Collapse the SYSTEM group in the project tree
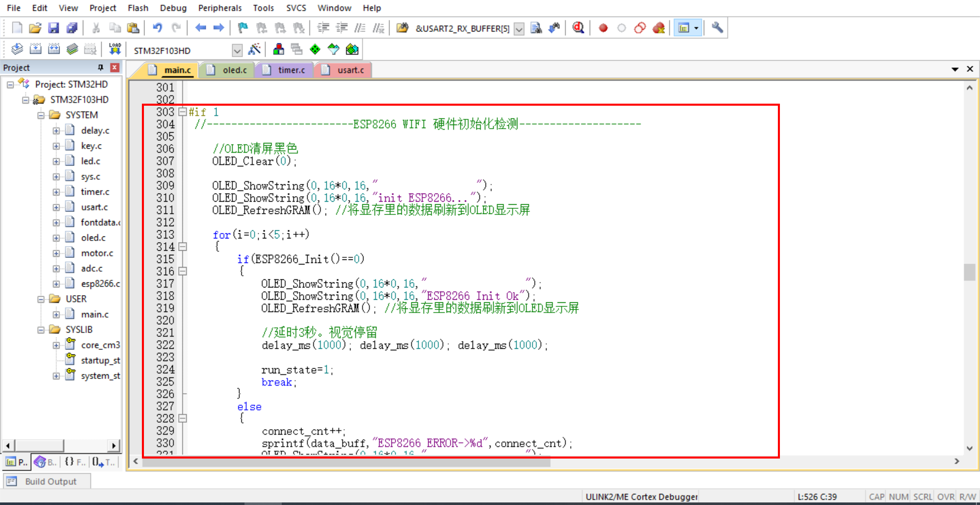Screen dimensions: 980x505 pyautogui.click(x=41, y=115)
